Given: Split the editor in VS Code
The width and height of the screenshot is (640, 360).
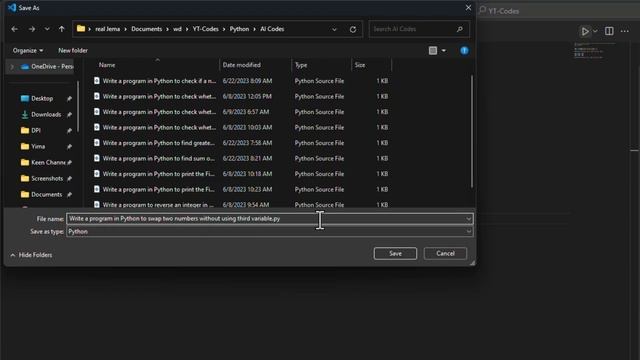Looking at the screenshot, I should (x=609, y=31).
